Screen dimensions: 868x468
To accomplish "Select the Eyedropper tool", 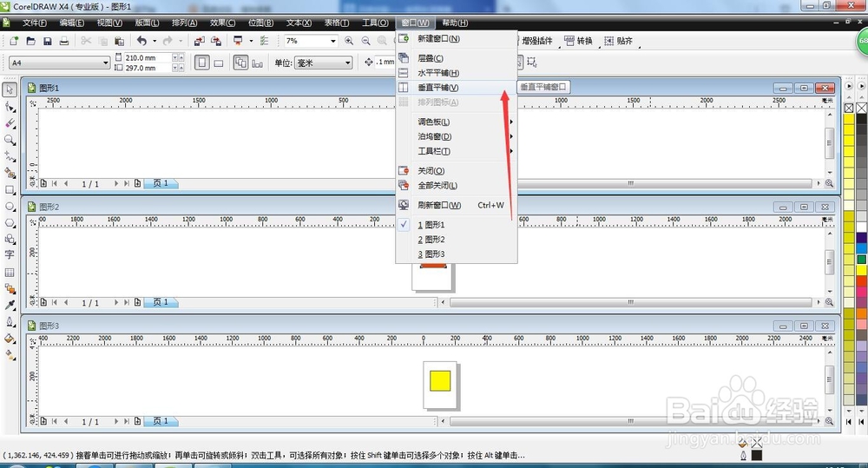I will (x=10, y=305).
